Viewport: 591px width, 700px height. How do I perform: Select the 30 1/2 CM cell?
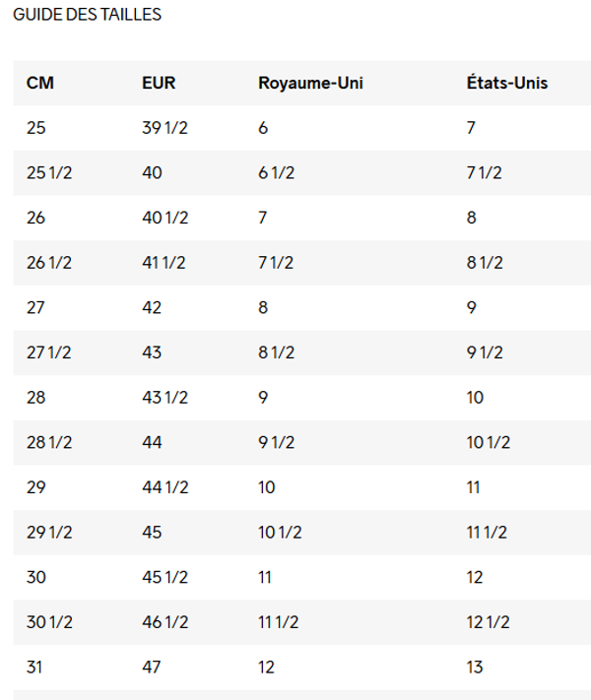pos(49,622)
